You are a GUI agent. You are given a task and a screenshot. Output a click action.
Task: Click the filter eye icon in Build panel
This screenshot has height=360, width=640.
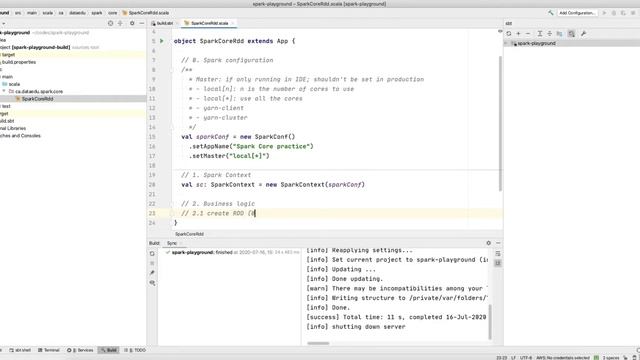tap(152, 283)
